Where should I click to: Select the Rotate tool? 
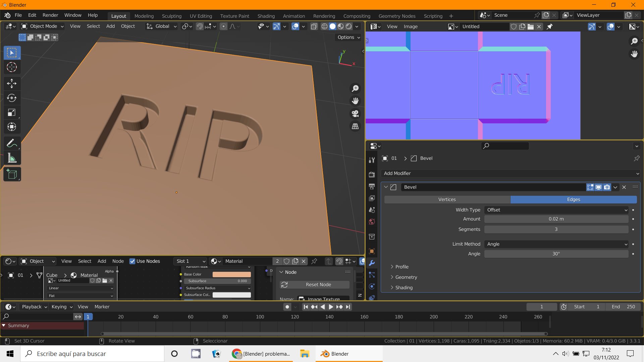12,98
